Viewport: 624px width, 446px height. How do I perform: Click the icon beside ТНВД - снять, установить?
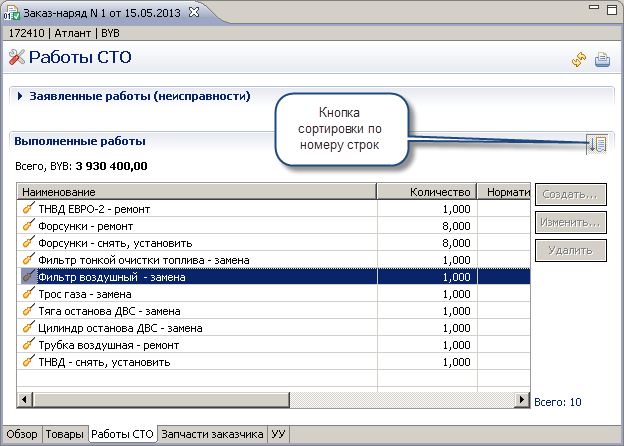28,362
